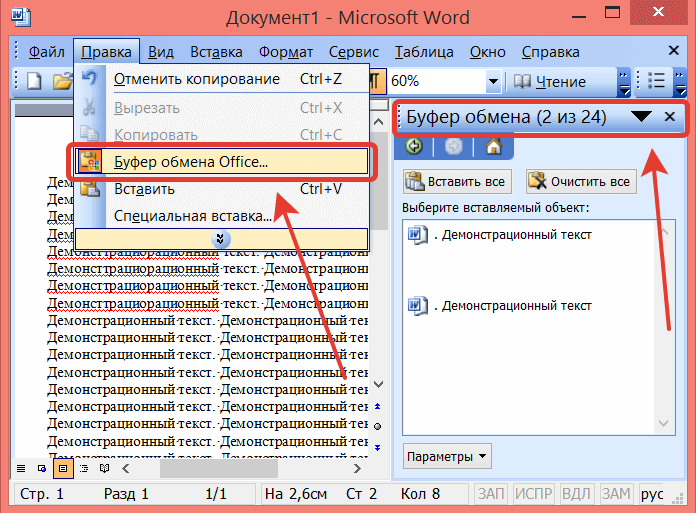Viewport: 696px width, 513px height.
Task: Toggle the show formatting marks pilcrow icon
Action: [x=376, y=81]
